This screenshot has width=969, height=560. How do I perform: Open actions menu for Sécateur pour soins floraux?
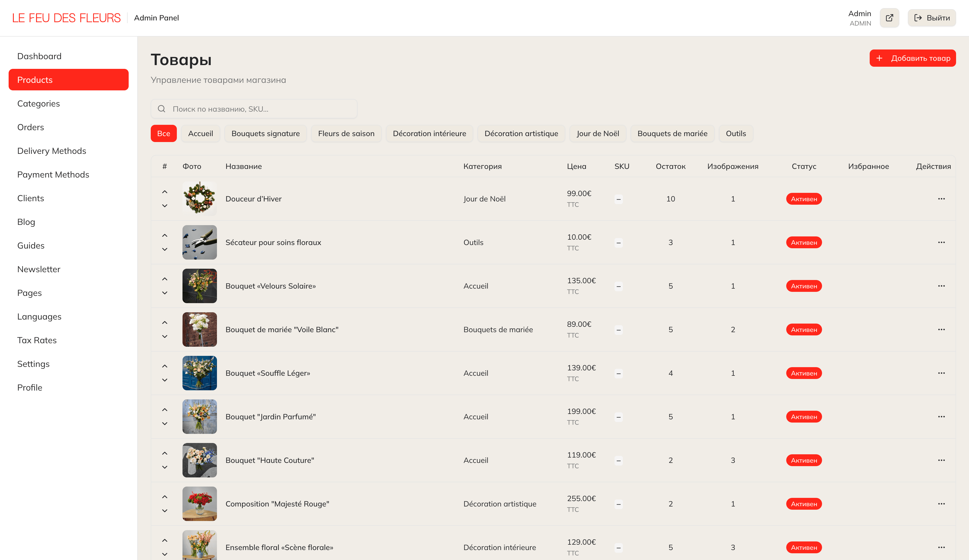coord(941,242)
